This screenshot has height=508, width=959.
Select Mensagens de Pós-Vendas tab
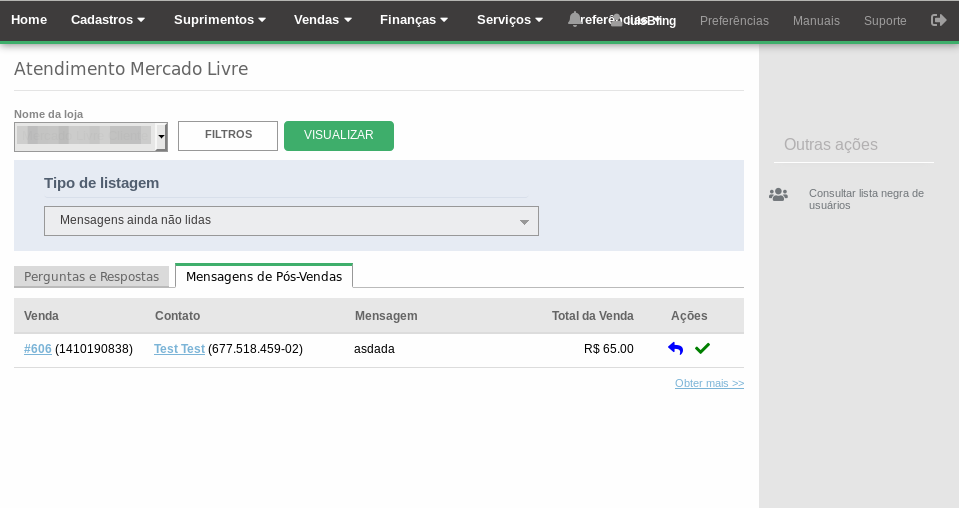point(264,276)
